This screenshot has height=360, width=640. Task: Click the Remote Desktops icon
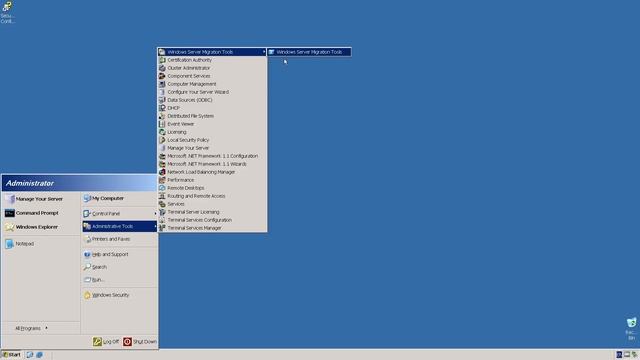tap(162, 188)
